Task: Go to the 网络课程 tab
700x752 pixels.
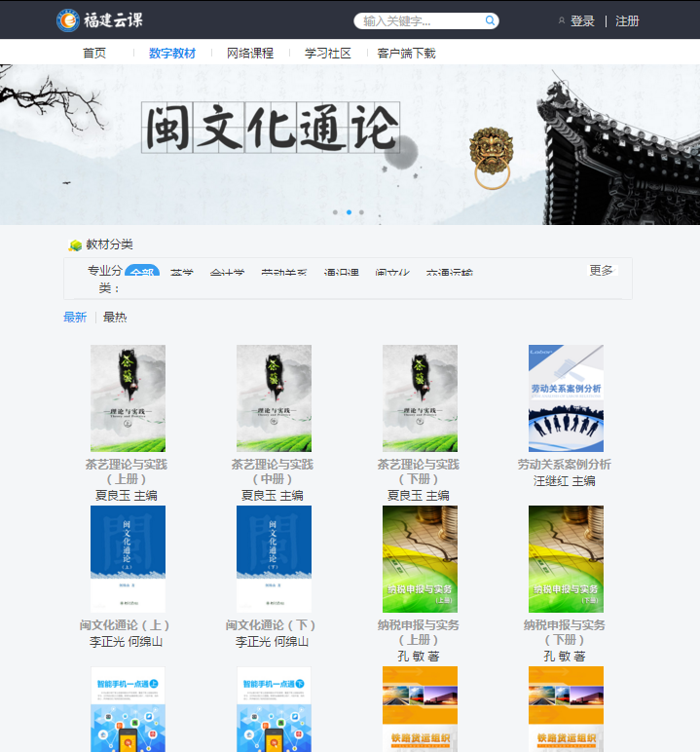Action: click(250, 53)
